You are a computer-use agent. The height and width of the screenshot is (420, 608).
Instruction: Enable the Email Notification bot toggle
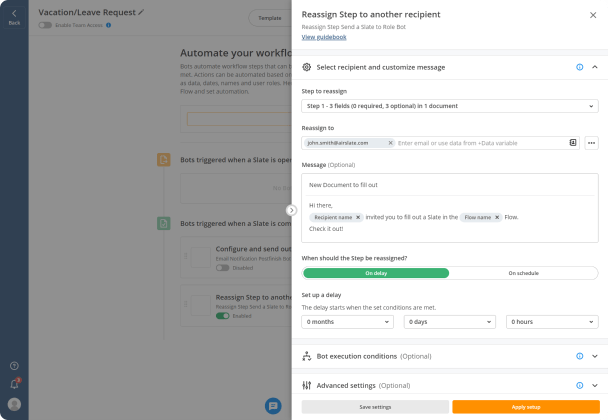pos(223,268)
